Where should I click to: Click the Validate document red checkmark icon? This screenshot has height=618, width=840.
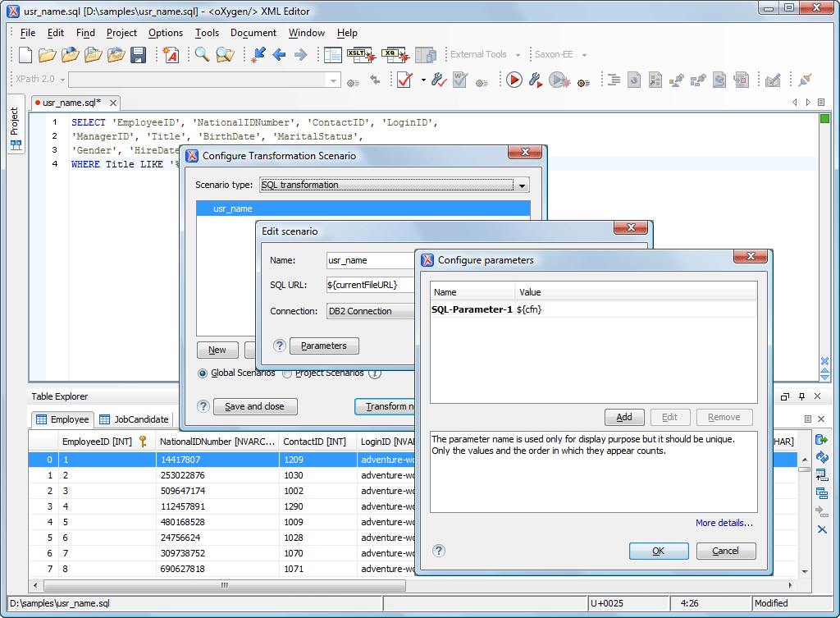(405, 80)
